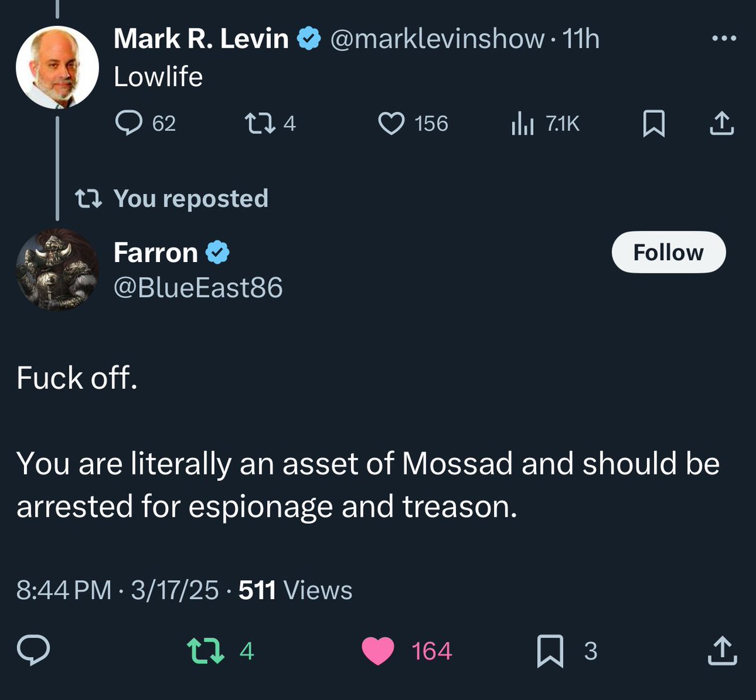Viewport: 756px width, 700px height.
Task: Reply to Farron's post
Action: pos(33,650)
